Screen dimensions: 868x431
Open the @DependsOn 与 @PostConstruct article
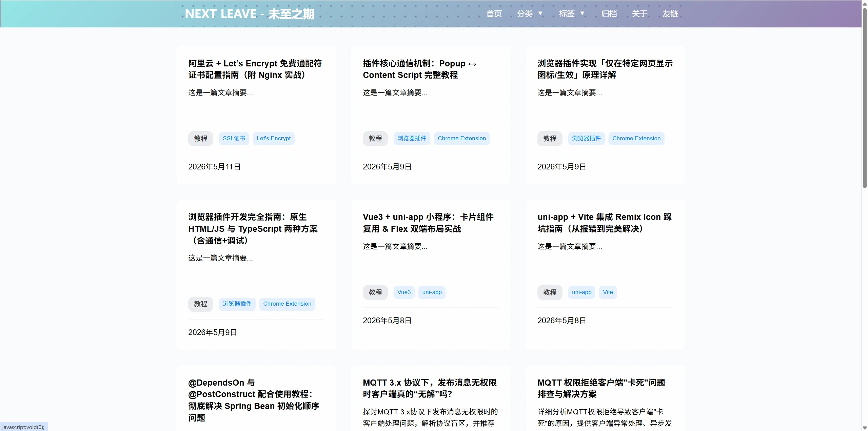tap(254, 400)
